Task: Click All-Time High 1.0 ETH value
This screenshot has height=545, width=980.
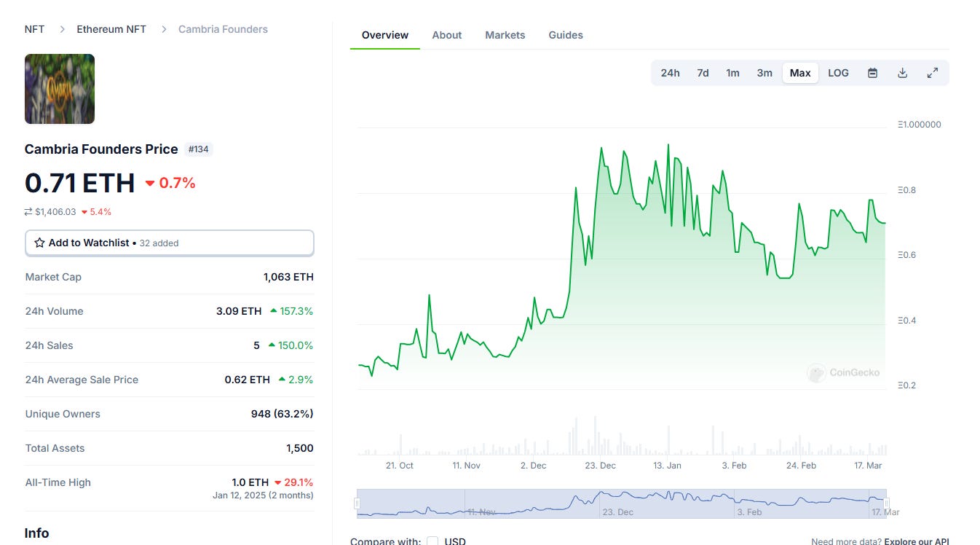Action: click(x=250, y=482)
